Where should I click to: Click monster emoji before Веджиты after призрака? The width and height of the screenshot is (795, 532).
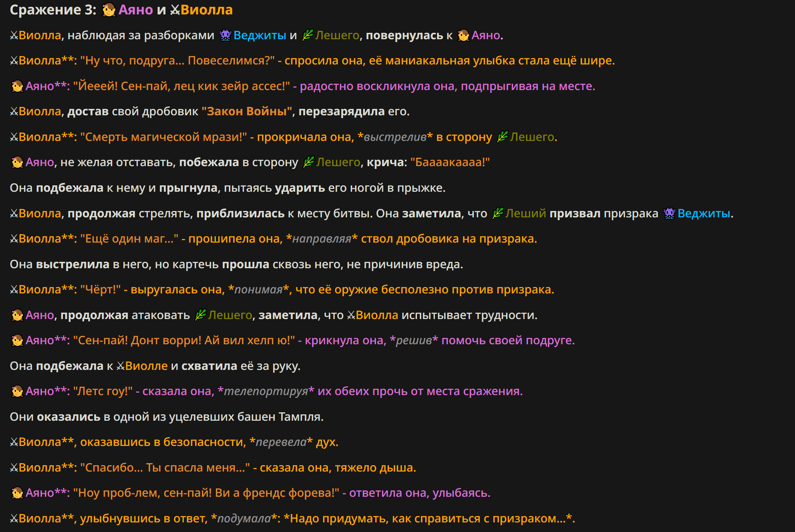pos(669,213)
